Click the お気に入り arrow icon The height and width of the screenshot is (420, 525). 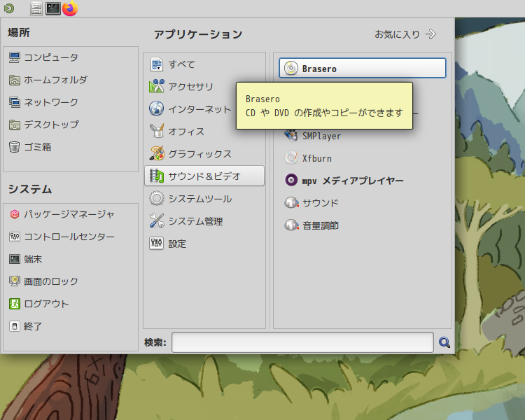430,34
